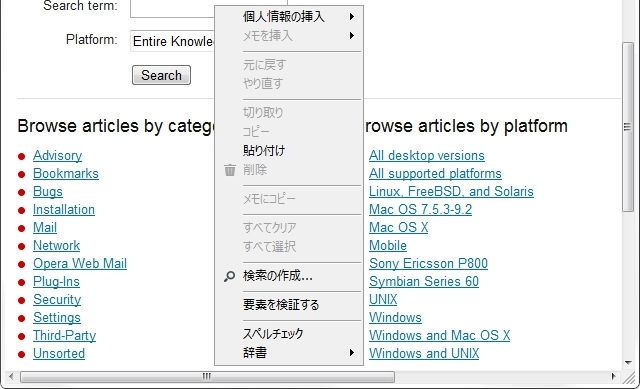Open the Windows and Mac OS X link

point(440,335)
